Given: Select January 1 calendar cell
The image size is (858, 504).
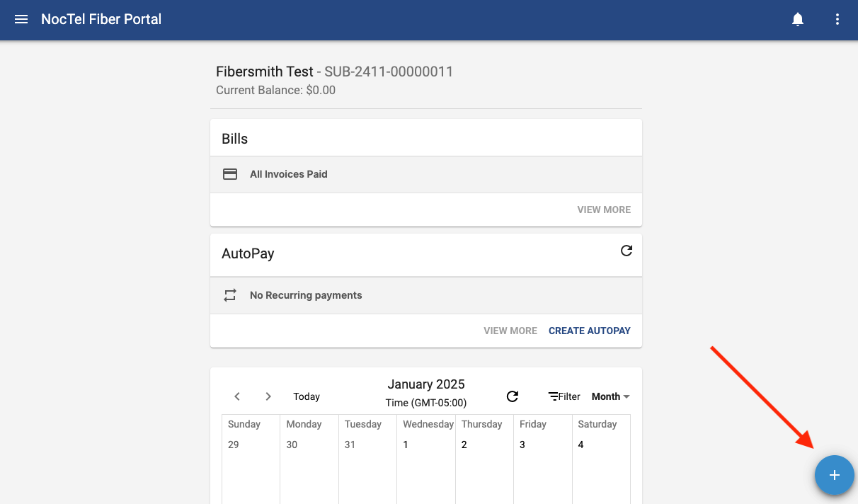Looking at the screenshot, I should (425, 467).
